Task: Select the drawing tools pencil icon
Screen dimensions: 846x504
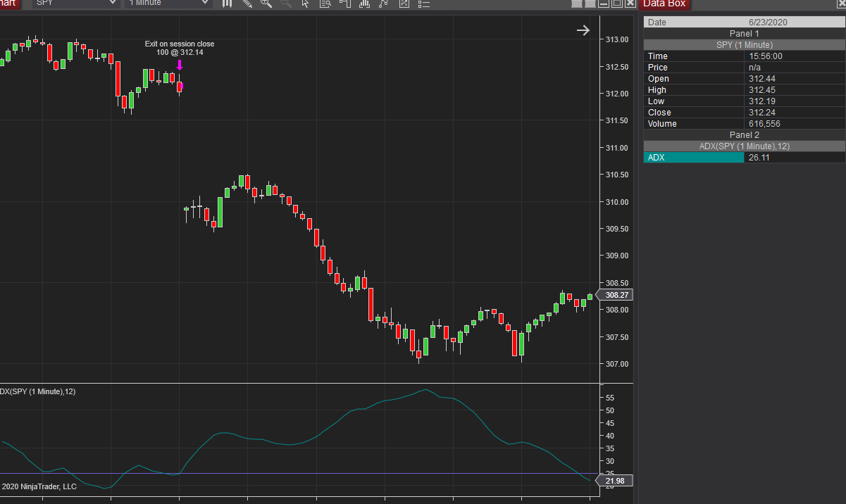Action: 247,4
